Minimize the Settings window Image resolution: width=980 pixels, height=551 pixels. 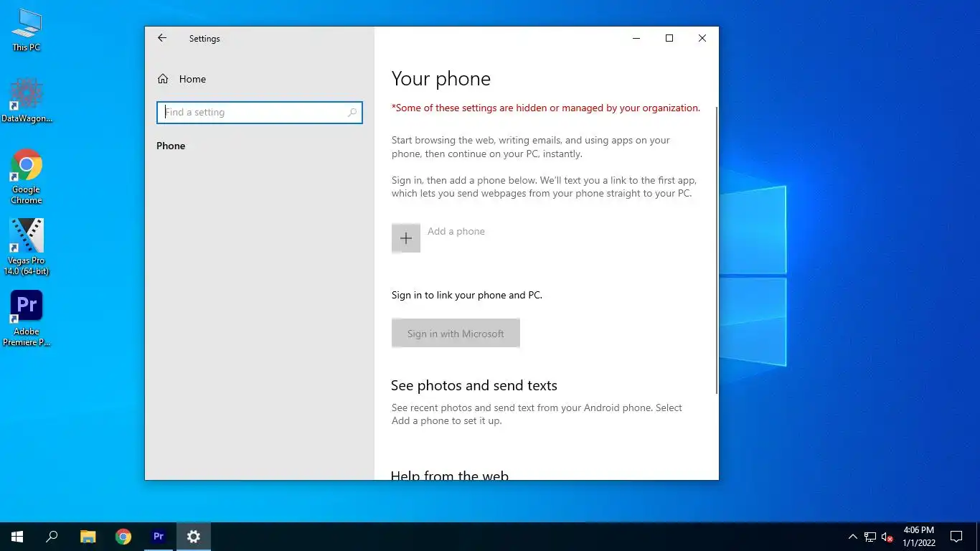[x=636, y=38]
